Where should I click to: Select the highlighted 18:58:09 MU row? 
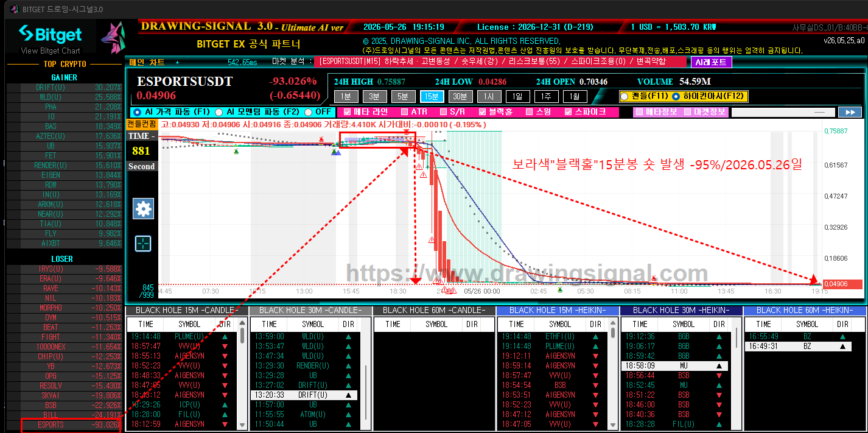tap(675, 365)
